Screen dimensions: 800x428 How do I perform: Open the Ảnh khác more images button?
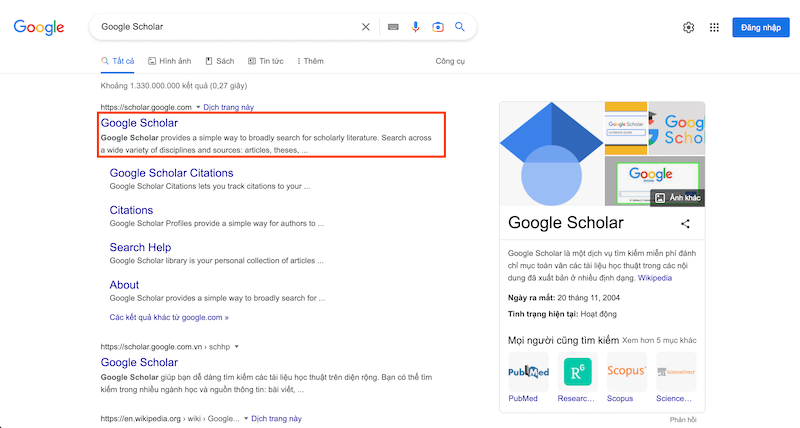point(678,198)
